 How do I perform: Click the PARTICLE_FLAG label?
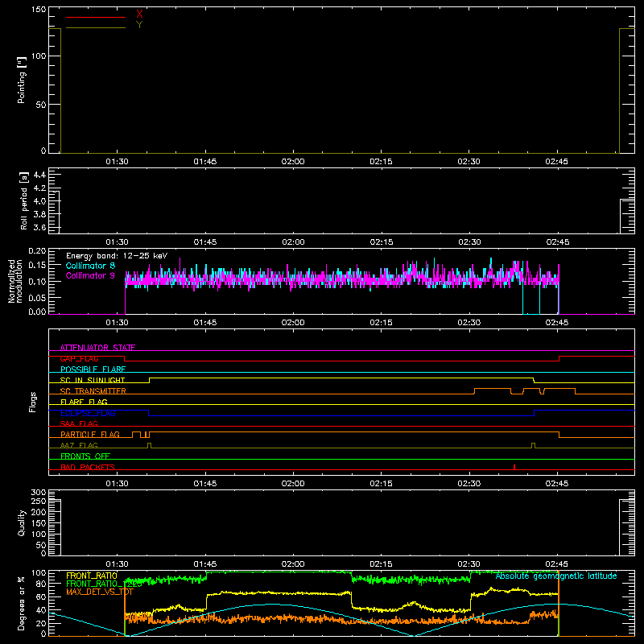coord(90,435)
